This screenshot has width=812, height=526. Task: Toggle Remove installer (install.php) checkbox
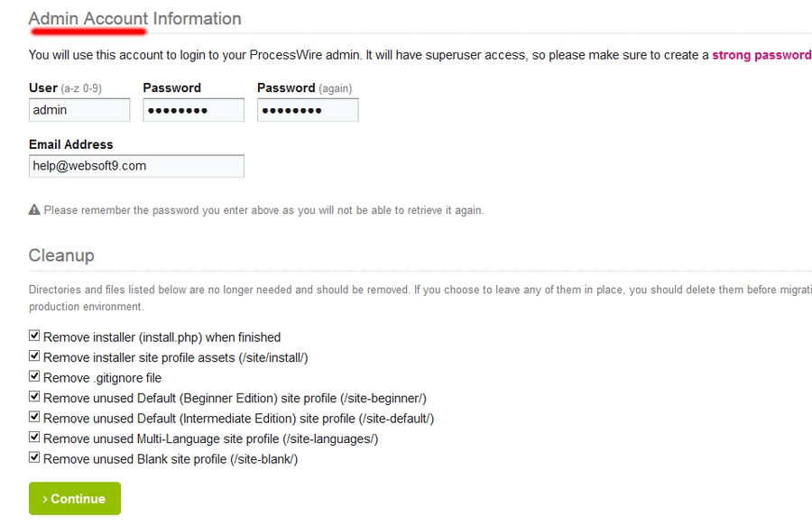coord(35,337)
